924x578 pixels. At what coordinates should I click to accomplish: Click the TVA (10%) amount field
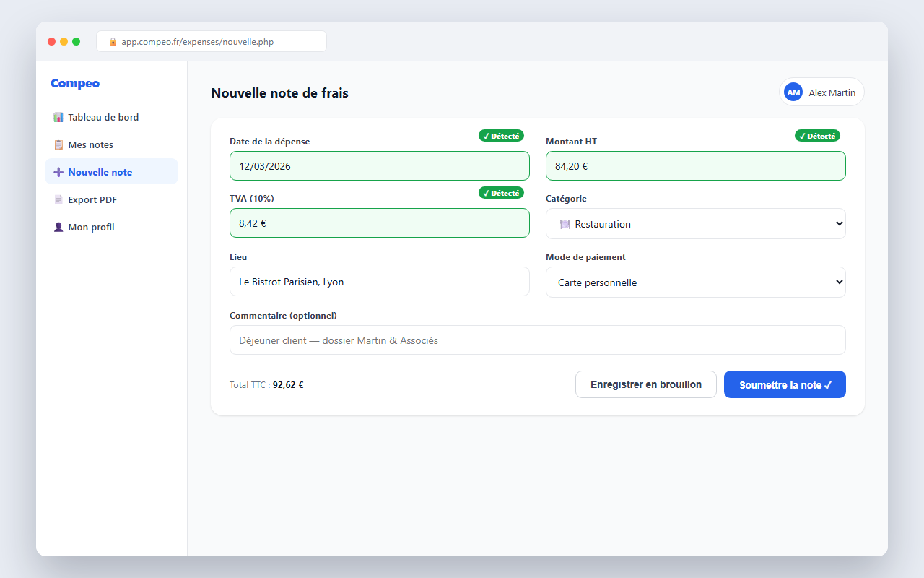coord(380,223)
